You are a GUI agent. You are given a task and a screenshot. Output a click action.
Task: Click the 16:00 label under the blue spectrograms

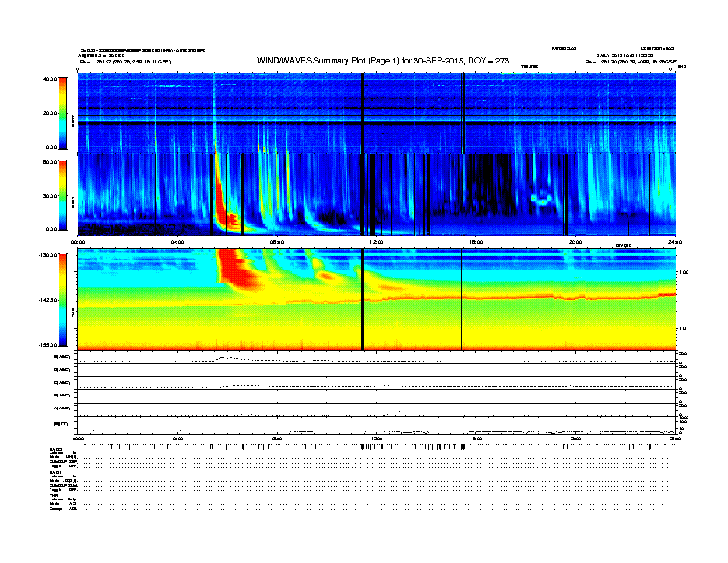pos(476,242)
